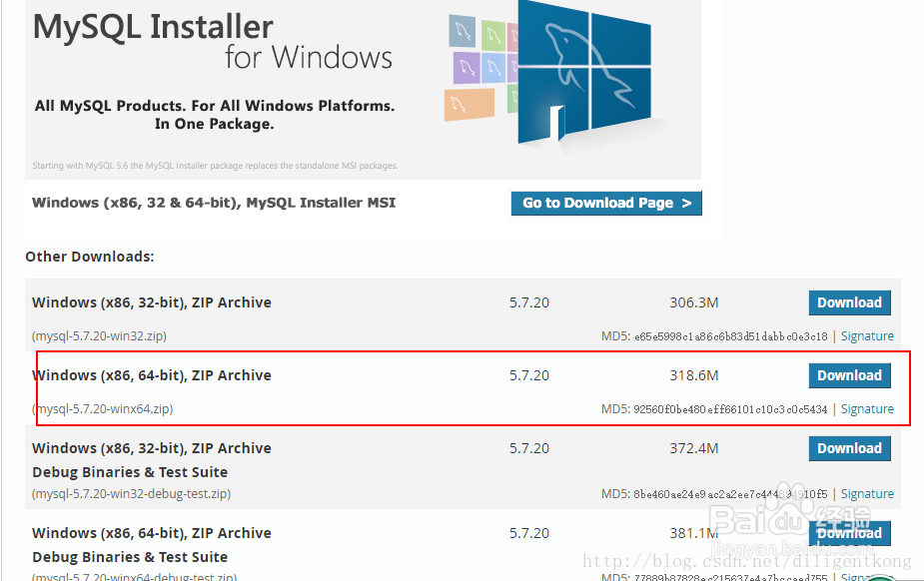Screen dimensions: 924x581
Task: Click the white open door on the Windows logo
Action: pyautogui.click(x=555, y=122)
